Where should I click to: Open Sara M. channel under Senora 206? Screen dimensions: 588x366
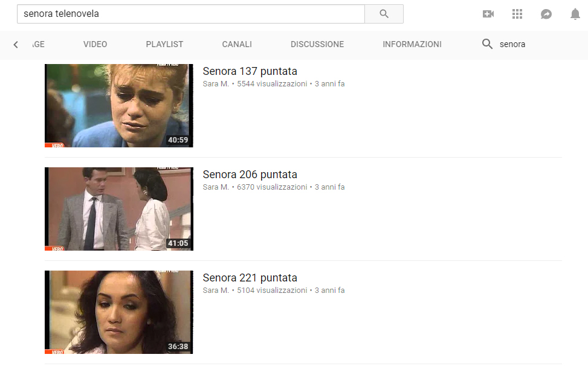pyautogui.click(x=216, y=187)
